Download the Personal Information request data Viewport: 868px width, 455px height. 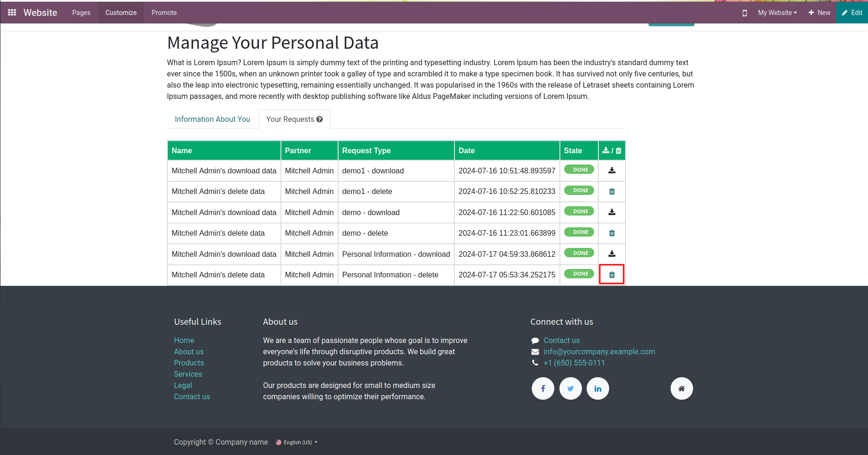(612, 254)
